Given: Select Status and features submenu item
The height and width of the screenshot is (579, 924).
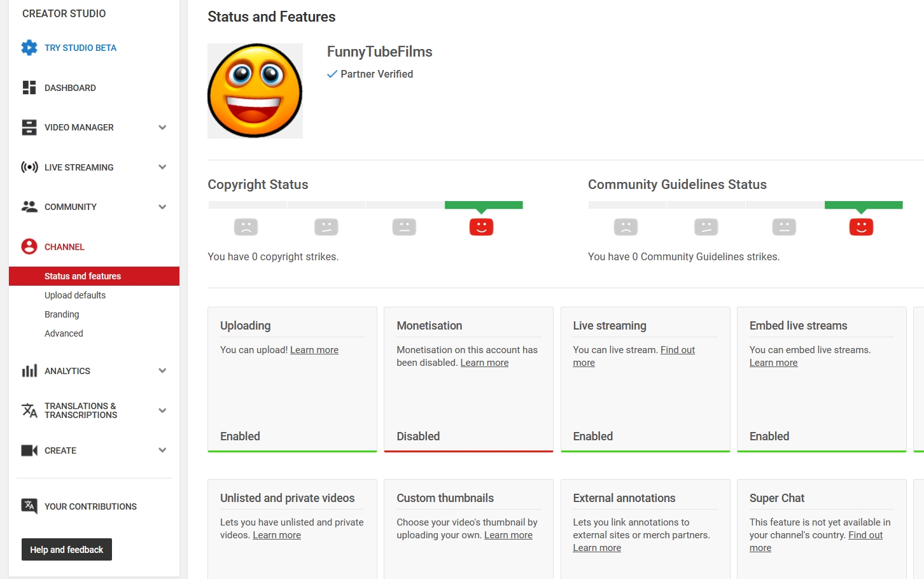Looking at the screenshot, I should click(x=94, y=276).
